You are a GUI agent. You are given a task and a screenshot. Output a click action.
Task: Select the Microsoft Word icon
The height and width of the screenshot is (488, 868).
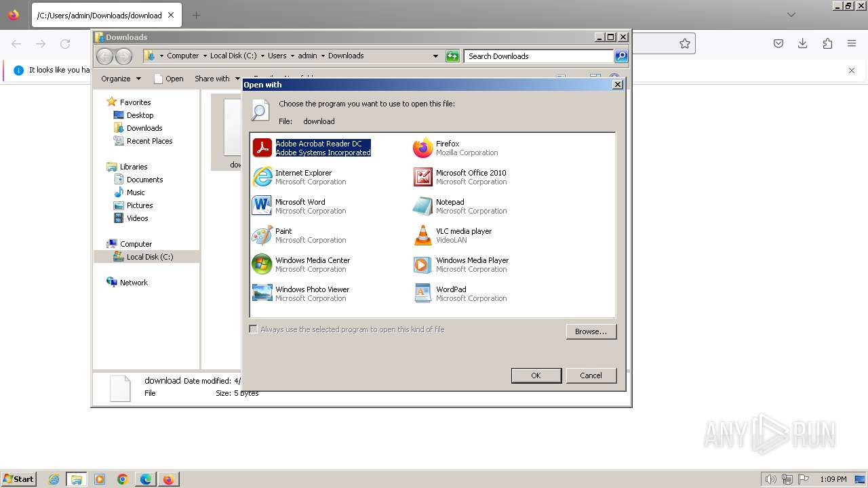pos(262,206)
